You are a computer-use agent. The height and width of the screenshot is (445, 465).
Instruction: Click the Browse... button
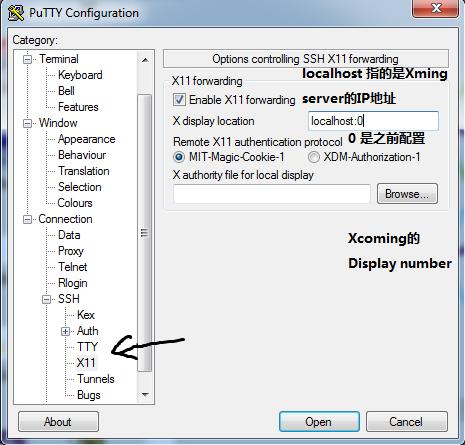coord(407,194)
